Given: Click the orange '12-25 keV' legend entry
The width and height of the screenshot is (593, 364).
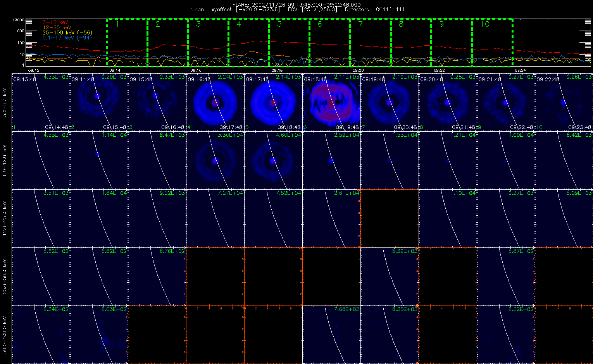Looking at the screenshot, I should (57, 27).
